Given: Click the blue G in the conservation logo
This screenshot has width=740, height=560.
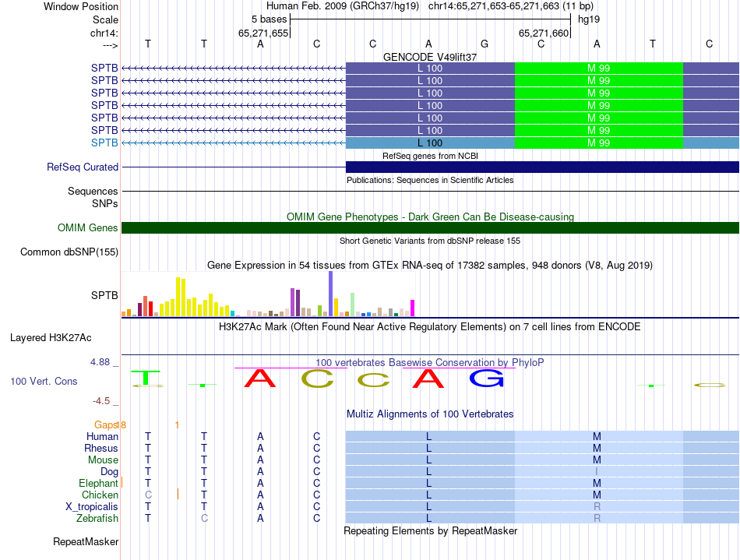Looking at the screenshot, I should pyautogui.click(x=487, y=379).
